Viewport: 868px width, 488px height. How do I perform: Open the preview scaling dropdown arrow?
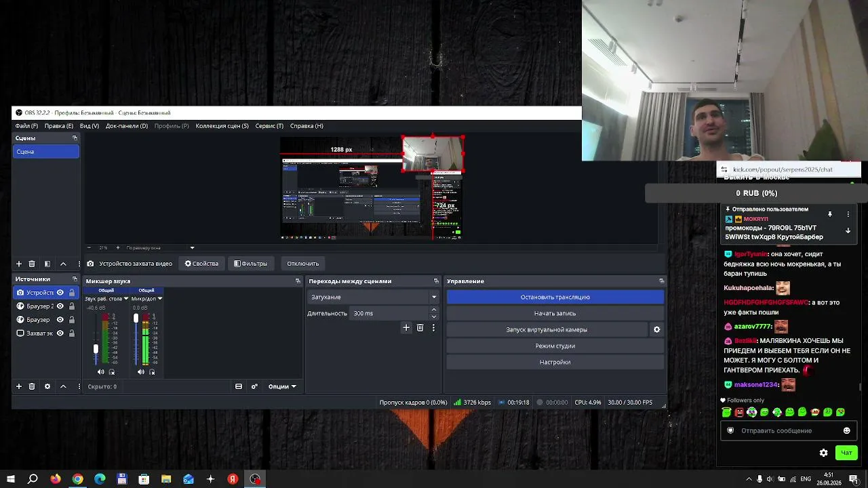(192, 247)
